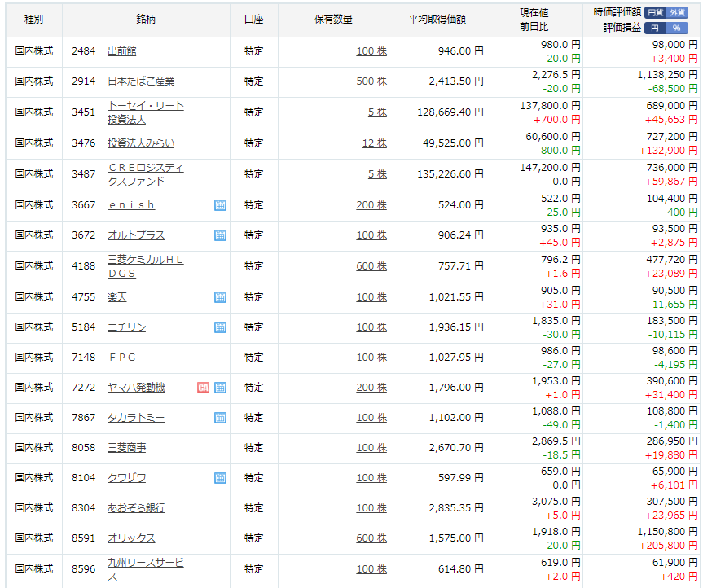Open 楽天 stock link
Image resolution: width=703 pixels, height=588 pixels.
click(117, 297)
